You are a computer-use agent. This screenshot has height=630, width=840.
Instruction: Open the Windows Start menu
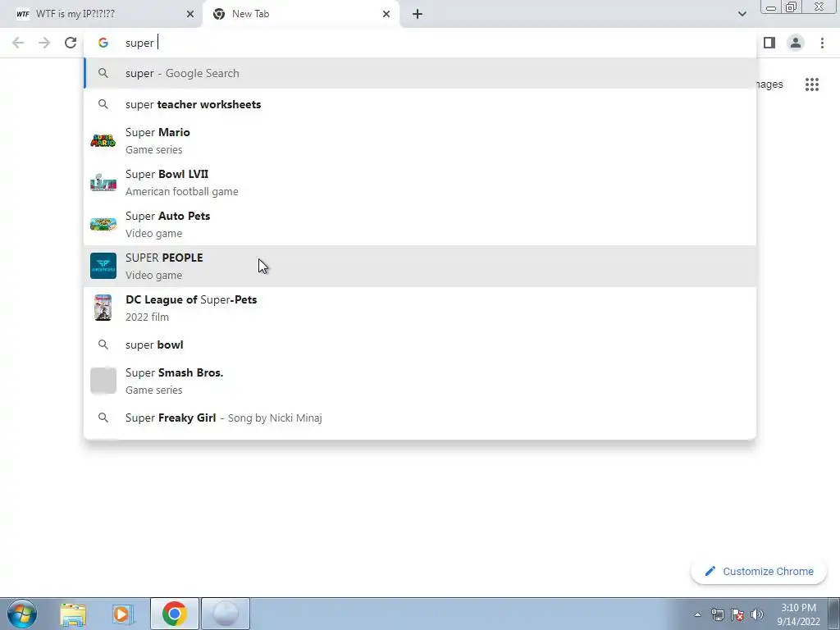[x=22, y=614]
